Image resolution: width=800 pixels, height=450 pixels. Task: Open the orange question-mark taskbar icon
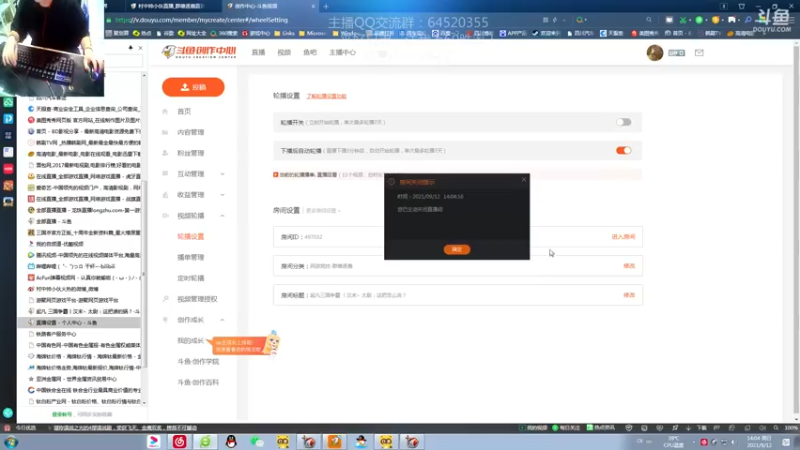coord(335,442)
